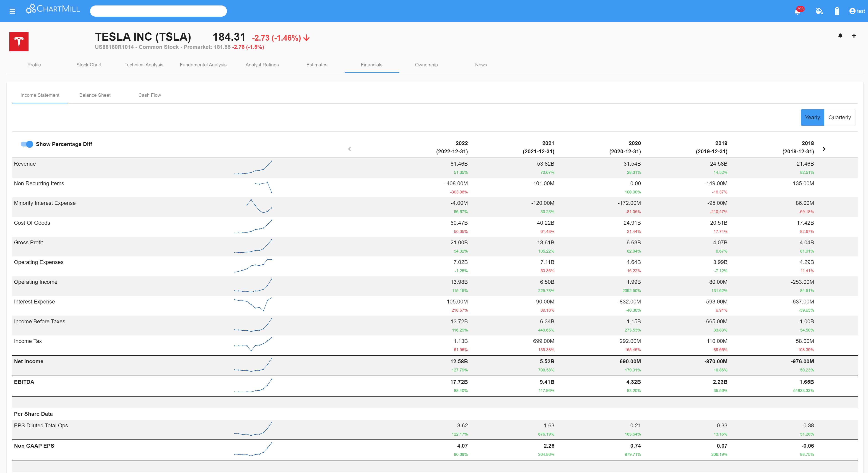Click the ChartMill logo
This screenshot has width=868, height=473.
click(53, 9)
